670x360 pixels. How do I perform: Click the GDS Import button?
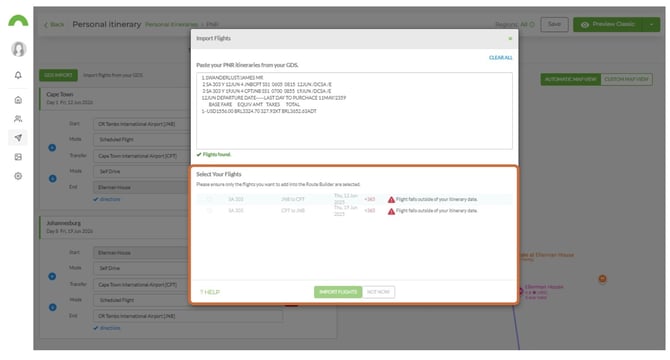click(x=59, y=75)
